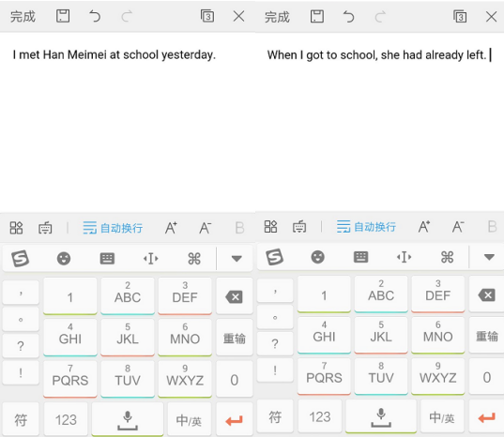The image size is (504, 437).
Task: Toggle bold B in right format bar
Action: coord(492,226)
